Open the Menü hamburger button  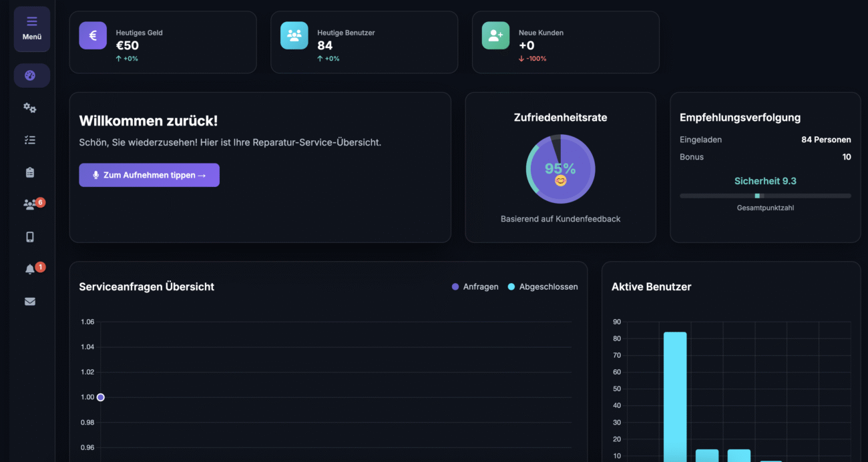(x=32, y=29)
